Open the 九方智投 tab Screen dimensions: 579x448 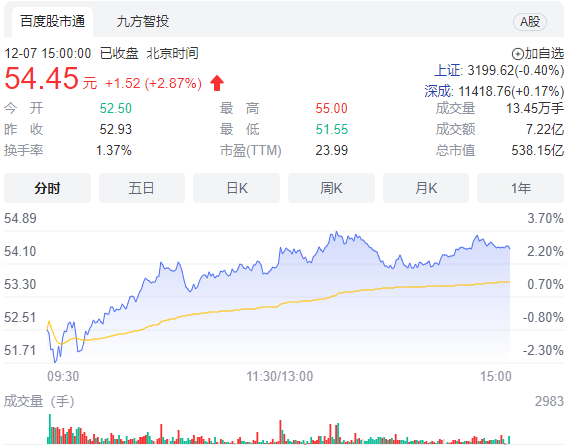point(143,21)
